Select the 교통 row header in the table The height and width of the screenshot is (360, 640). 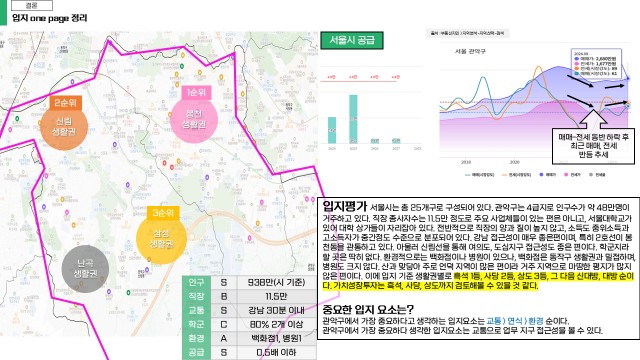[x=196, y=310]
